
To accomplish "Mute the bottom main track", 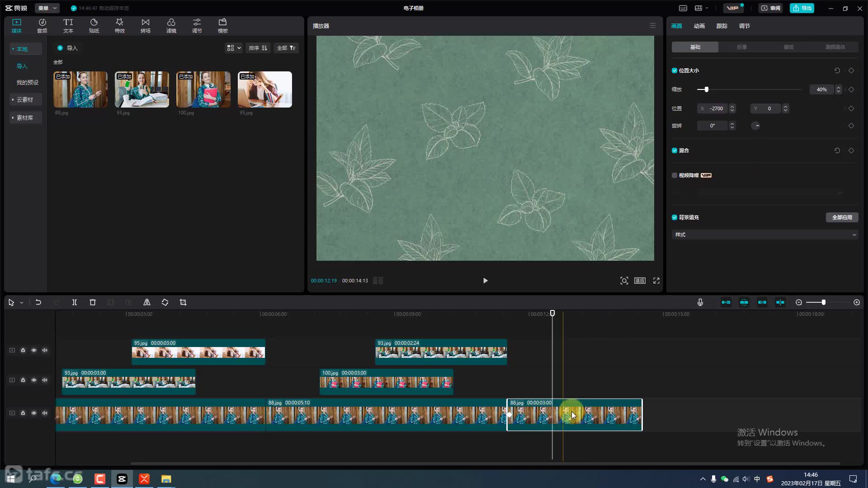I will (x=45, y=413).
